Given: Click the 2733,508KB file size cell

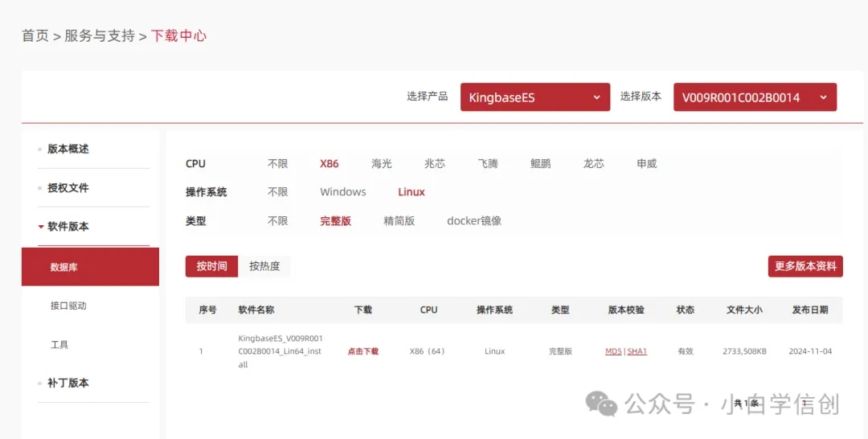Looking at the screenshot, I should tap(744, 351).
